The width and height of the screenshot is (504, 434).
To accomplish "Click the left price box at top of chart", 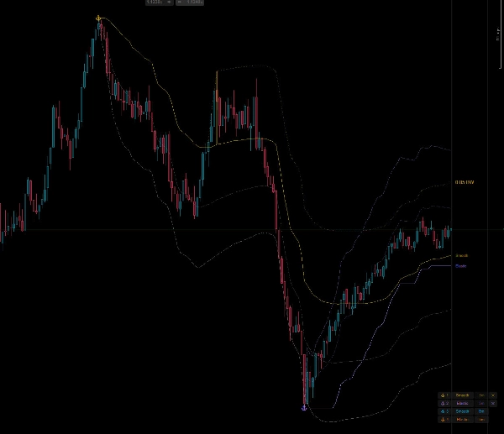I will pos(160,3).
